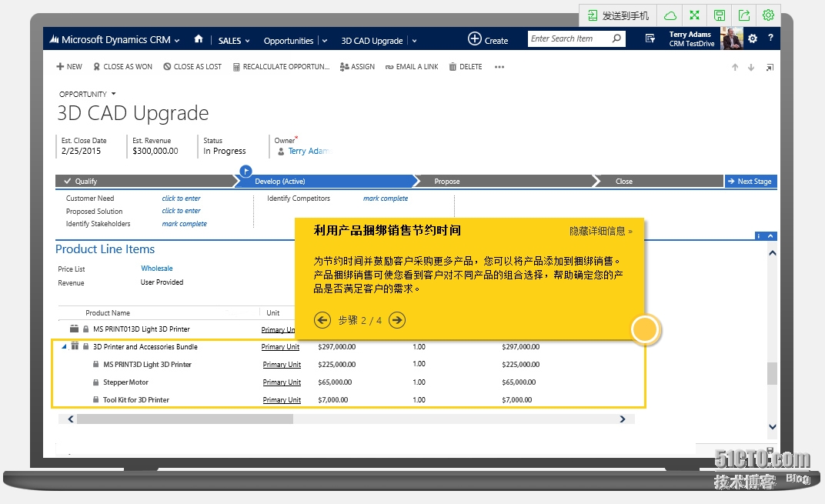Go to previous record up arrow
The image size is (825, 504).
tap(735, 68)
